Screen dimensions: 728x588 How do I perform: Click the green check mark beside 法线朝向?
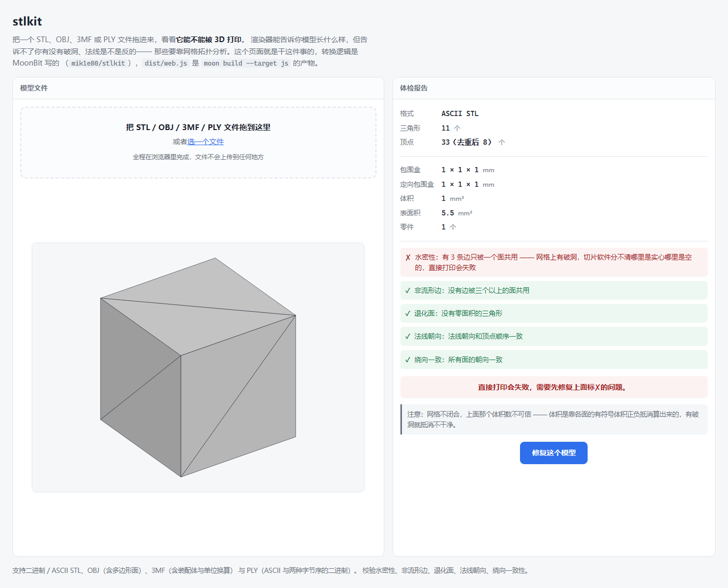[408, 336]
